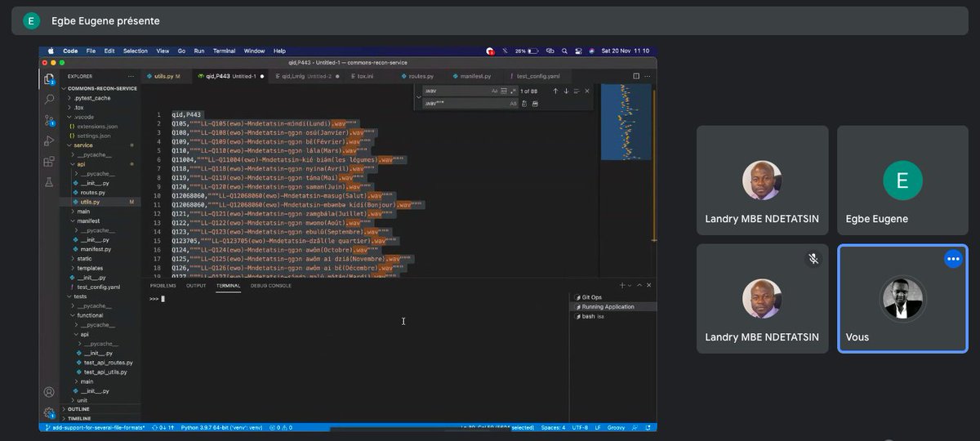Click Spaces: 4 indentation in status bar
Screen dimensions: 980x441
click(553, 427)
